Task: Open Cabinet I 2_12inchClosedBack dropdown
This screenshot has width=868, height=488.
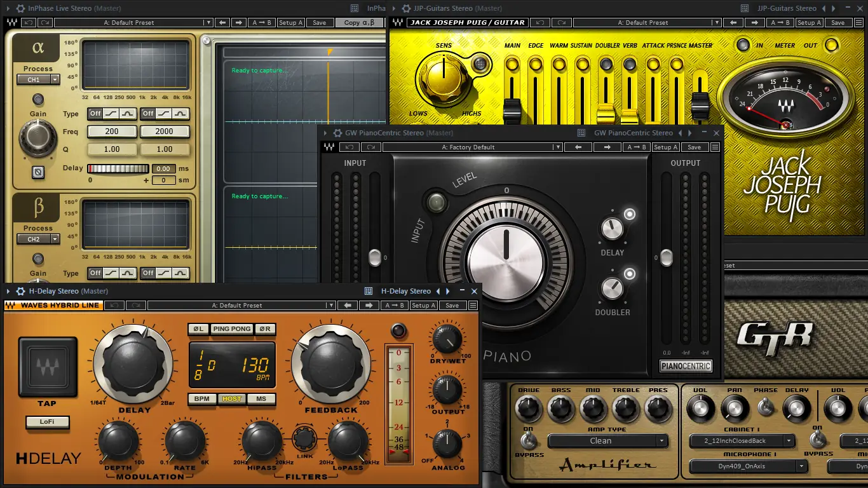Action: click(x=742, y=440)
